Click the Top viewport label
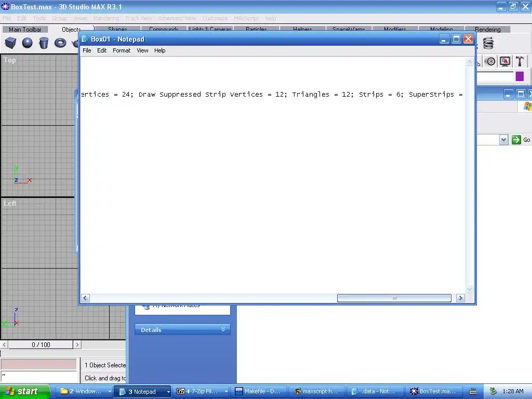The height and width of the screenshot is (399, 532). [9, 60]
